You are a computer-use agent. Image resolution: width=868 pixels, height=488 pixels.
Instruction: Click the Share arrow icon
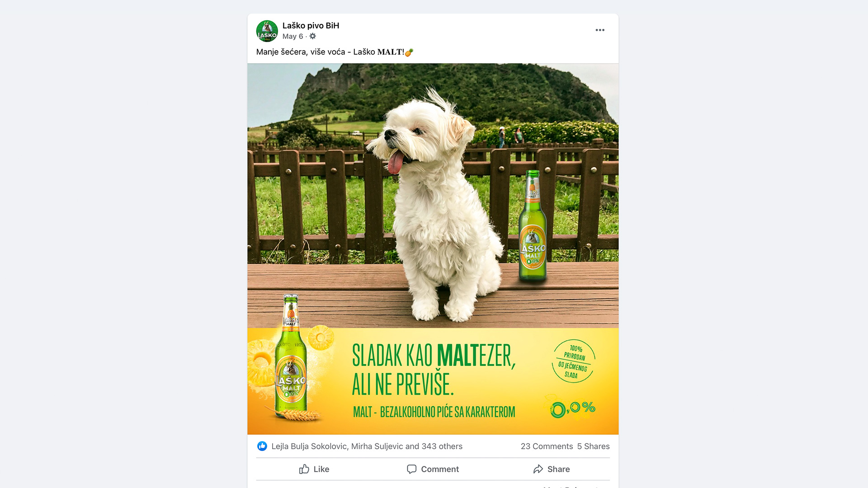(x=538, y=469)
